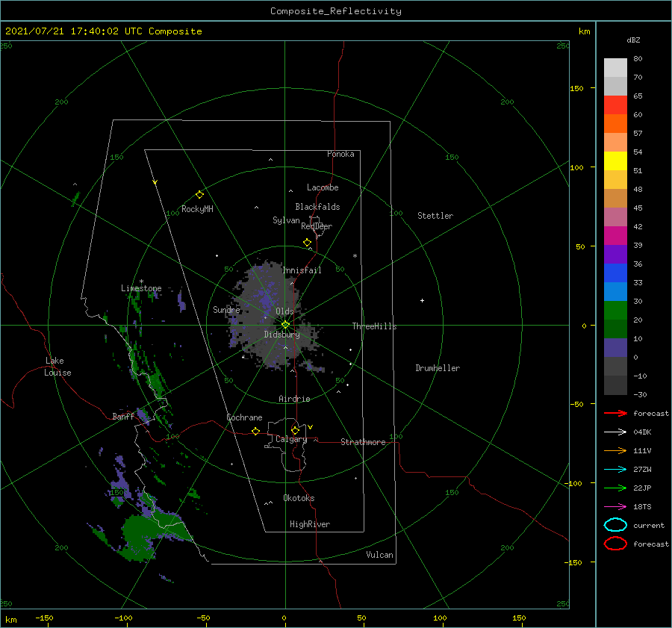Click the cyan current ellipse icon
The height and width of the screenshot is (628, 672).
coord(615,525)
